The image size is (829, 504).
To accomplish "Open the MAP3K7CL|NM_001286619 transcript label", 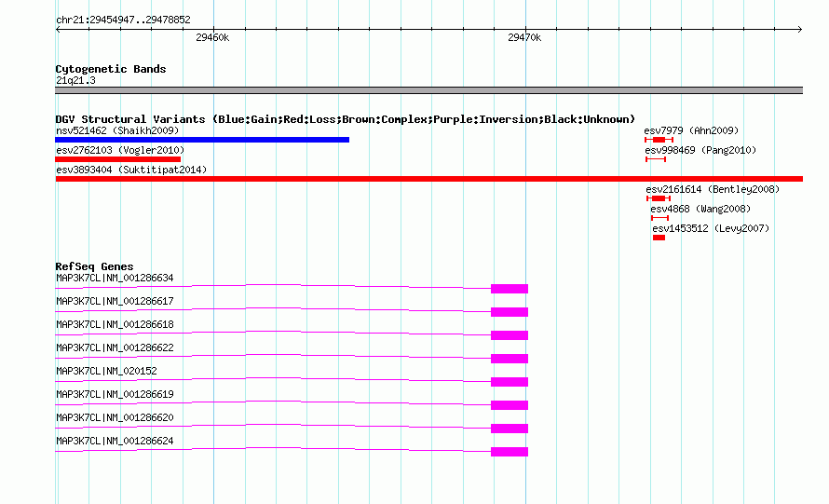I will [115, 394].
